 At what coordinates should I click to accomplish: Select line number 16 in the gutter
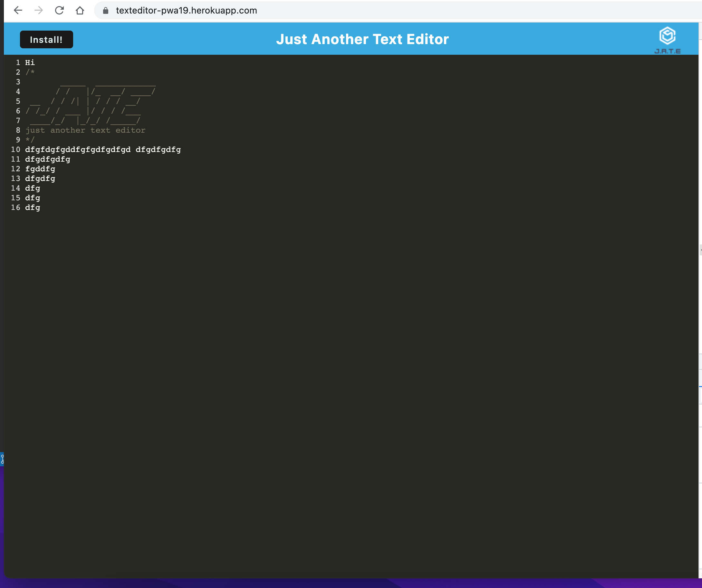coord(15,207)
